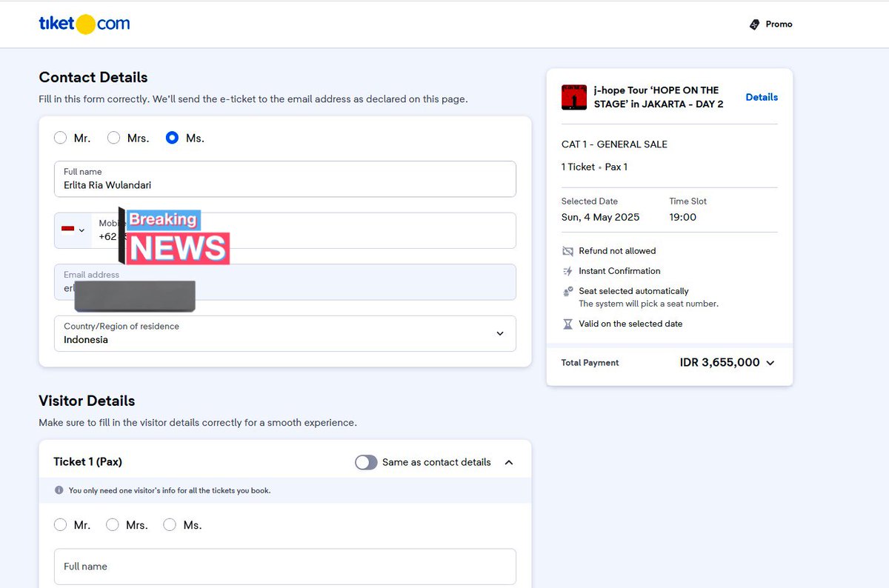The height and width of the screenshot is (588, 889).
Task: Click the Refund not allowed icon
Action: coord(568,251)
